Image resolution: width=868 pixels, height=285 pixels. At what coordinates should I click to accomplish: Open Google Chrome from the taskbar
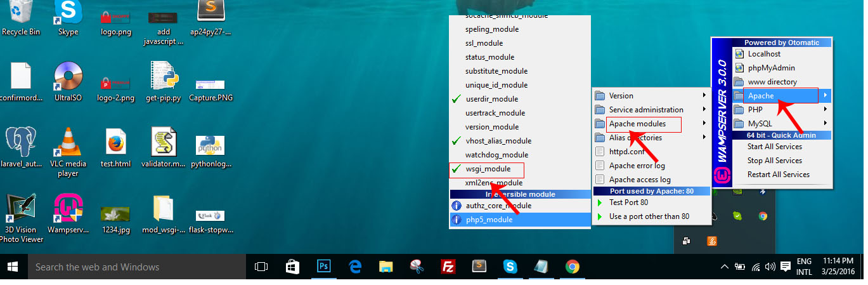pos(573,267)
